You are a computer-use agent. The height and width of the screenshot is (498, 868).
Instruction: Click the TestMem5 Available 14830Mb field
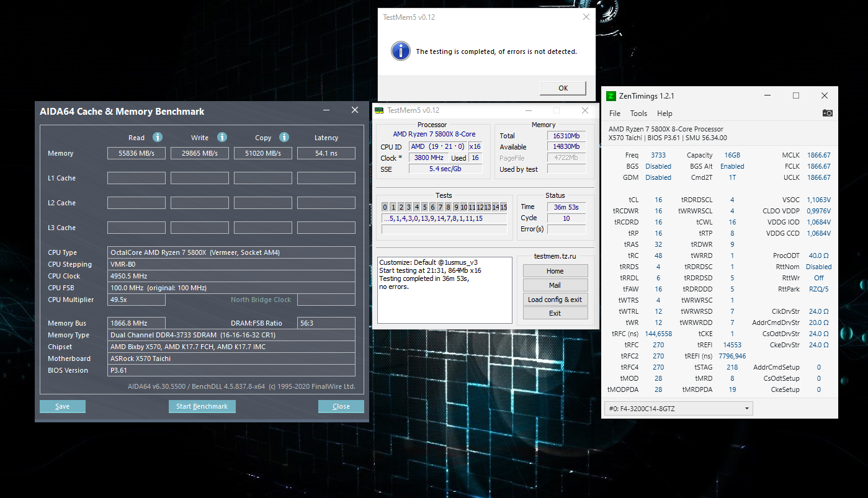coord(566,147)
